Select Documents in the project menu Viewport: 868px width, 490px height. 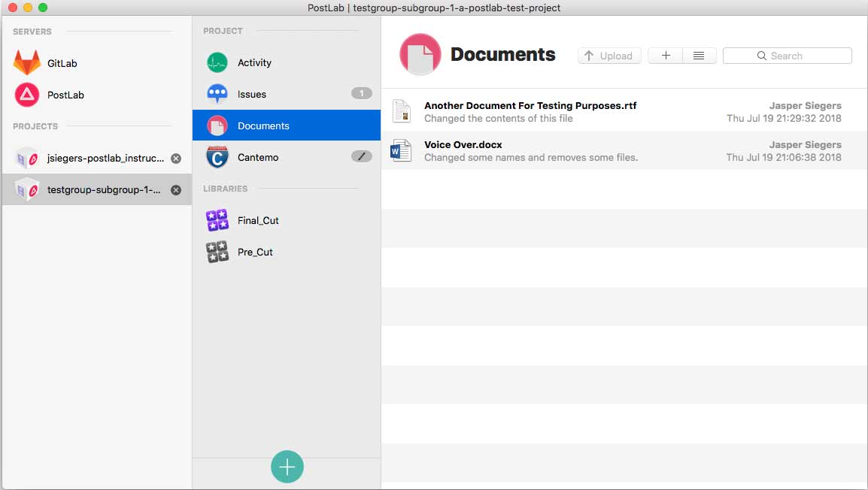(263, 126)
